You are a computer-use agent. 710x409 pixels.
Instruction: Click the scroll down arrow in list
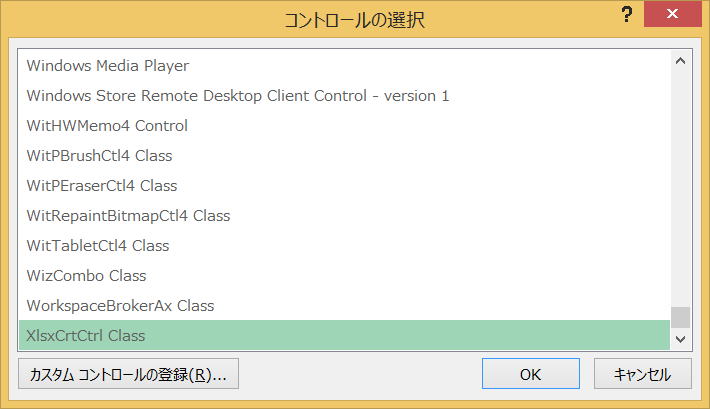tap(680, 339)
